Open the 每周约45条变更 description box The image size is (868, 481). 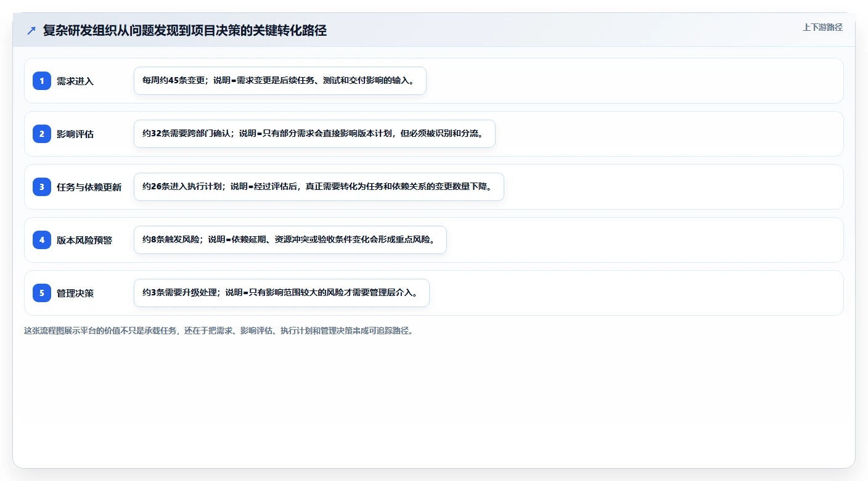pos(280,81)
